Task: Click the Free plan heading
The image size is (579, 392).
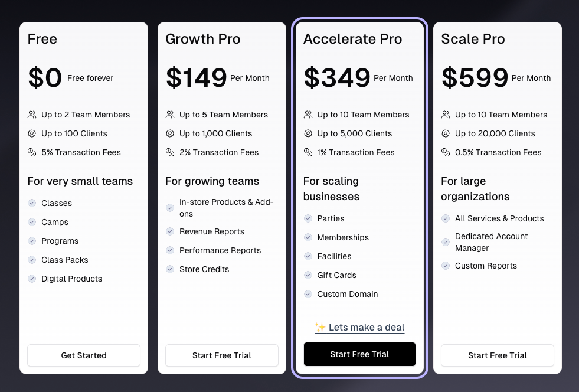Action: coord(42,39)
